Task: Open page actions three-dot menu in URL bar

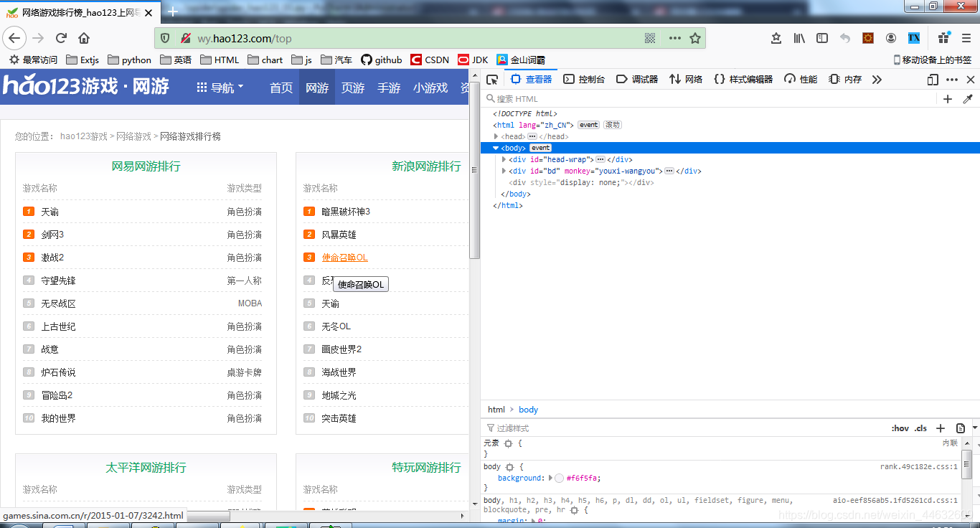Action: click(x=675, y=38)
